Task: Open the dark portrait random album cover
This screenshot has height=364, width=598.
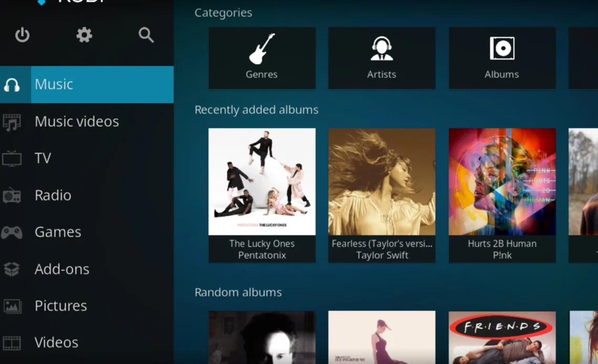Action: click(x=262, y=338)
